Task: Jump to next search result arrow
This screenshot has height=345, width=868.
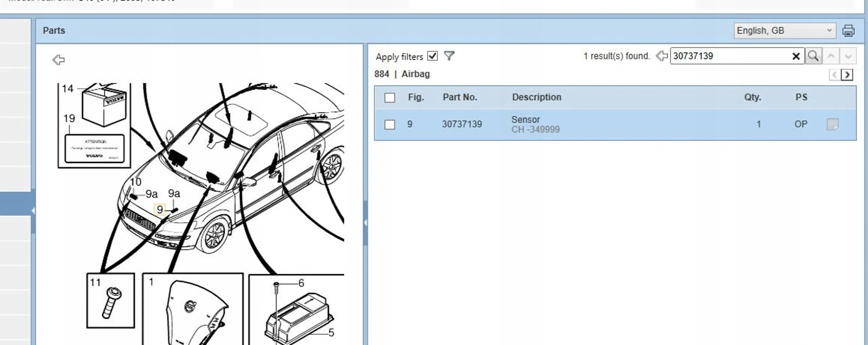Action: pos(848,56)
